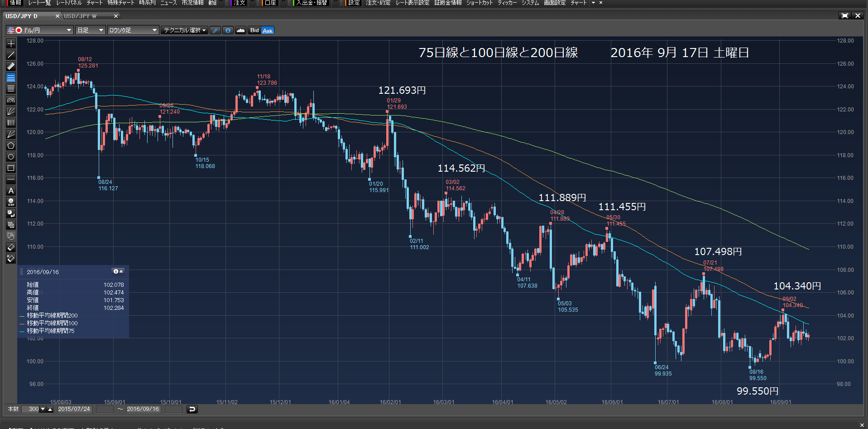The width and height of the screenshot is (868, 429).
Task: Select the text annotation A tool
Action: (11, 191)
